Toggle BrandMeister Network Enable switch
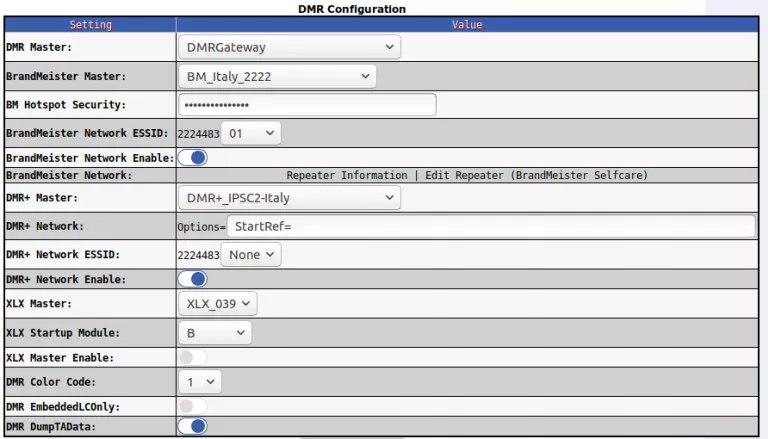The height and width of the screenshot is (439, 768). pos(192,158)
